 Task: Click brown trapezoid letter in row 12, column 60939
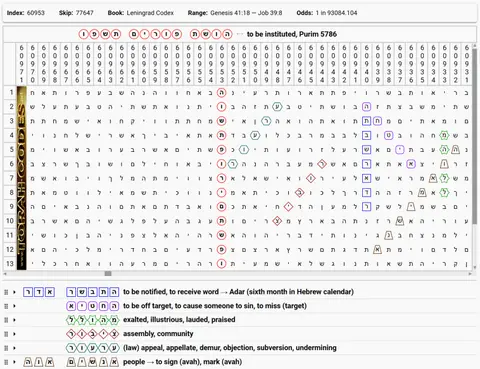click(377, 249)
